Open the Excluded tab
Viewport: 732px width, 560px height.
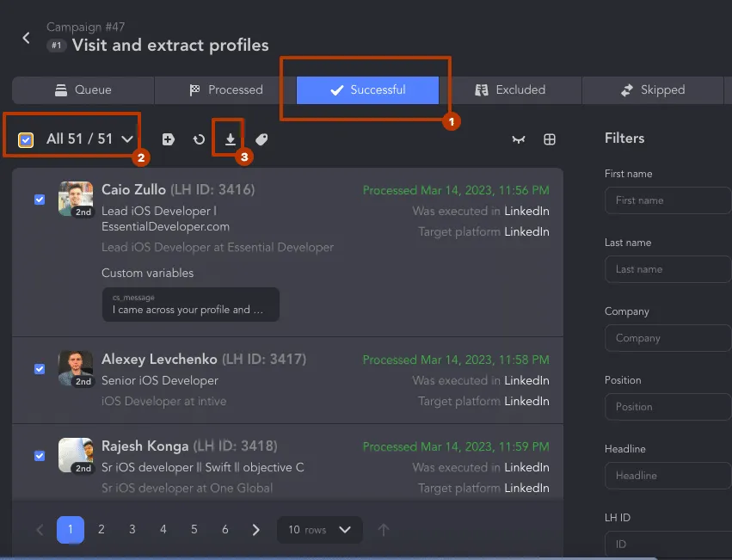(x=510, y=89)
